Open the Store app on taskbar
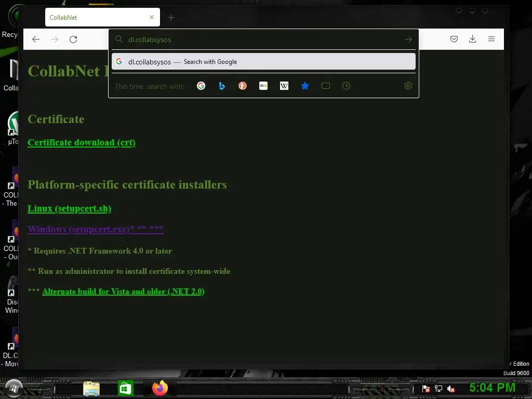The image size is (532, 399). (126, 388)
